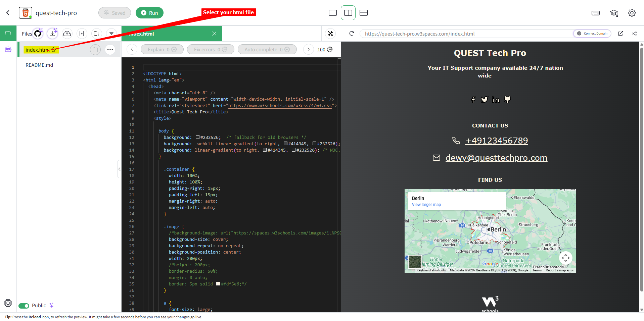Click the share icon beside preview URL
Image resolution: width=644 pixels, height=321 pixels.
coord(635,34)
